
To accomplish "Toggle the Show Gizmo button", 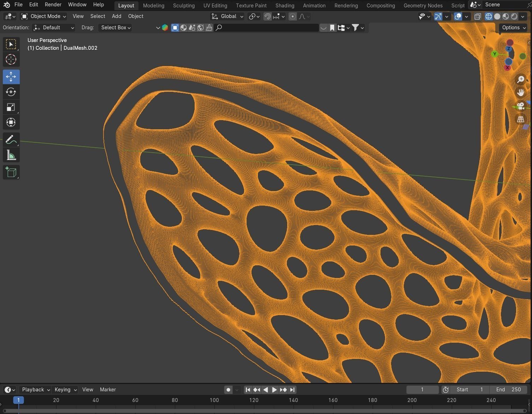I will click(438, 16).
